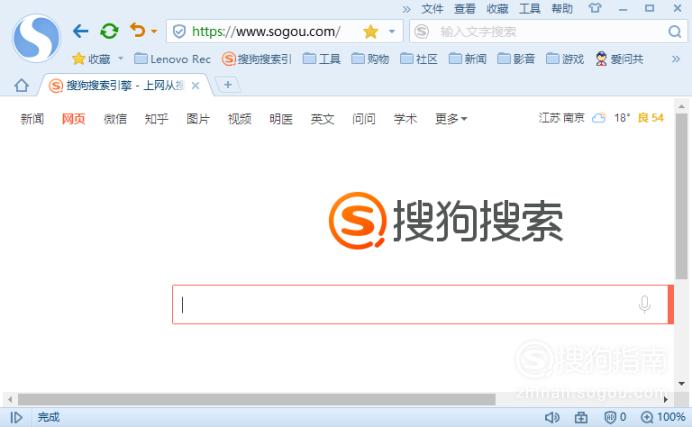Open the 工具 menu in menu bar
This screenshot has height=427, width=692.
[x=530, y=9]
